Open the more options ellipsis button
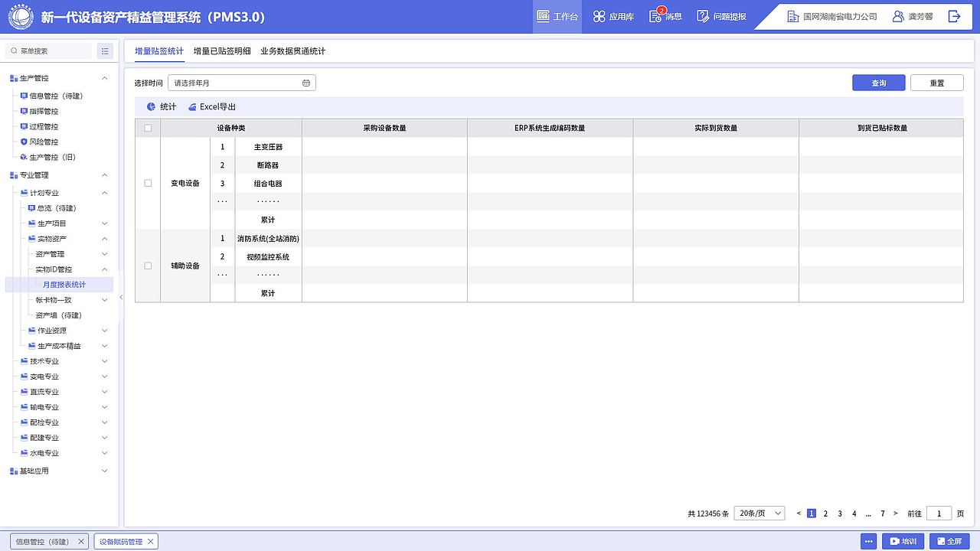Viewport: 980px width, 551px height. 868,541
